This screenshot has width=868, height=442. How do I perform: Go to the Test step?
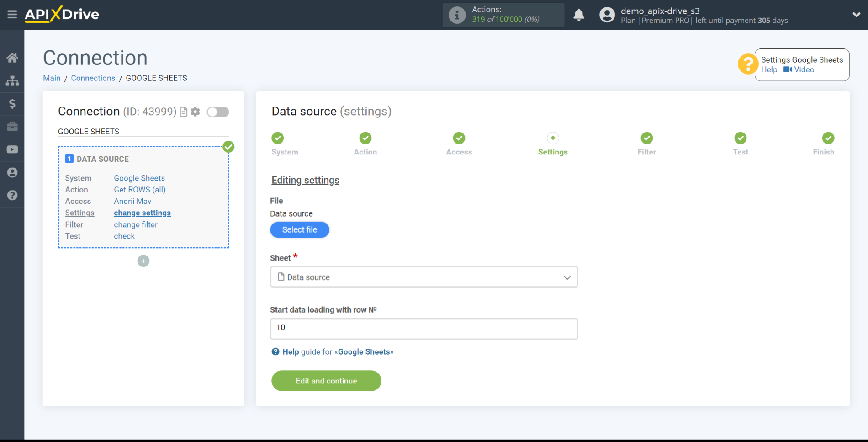point(741,138)
